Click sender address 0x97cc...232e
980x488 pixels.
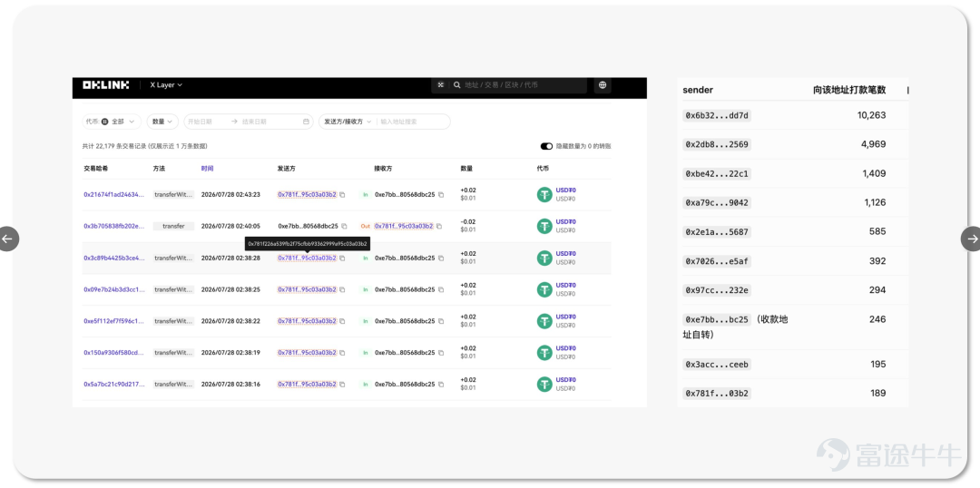717,290
